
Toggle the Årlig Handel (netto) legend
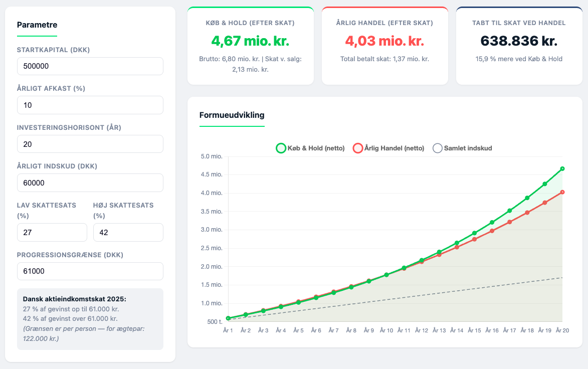[388, 148]
